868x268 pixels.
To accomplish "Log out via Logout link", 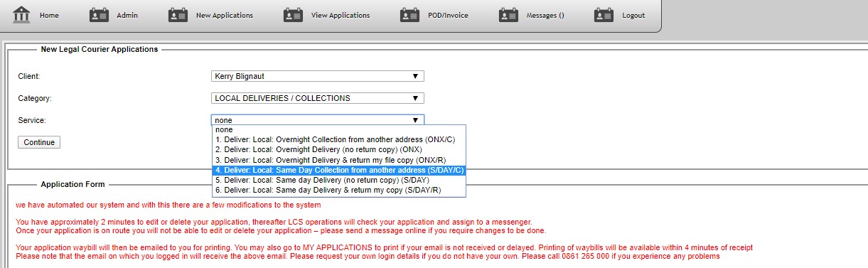I will click(633, 15).
